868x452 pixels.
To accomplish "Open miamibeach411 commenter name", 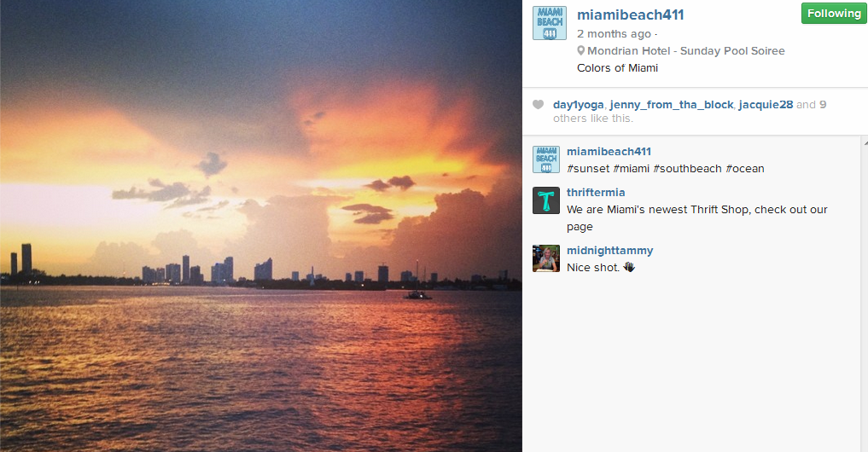I will (609, 152).
